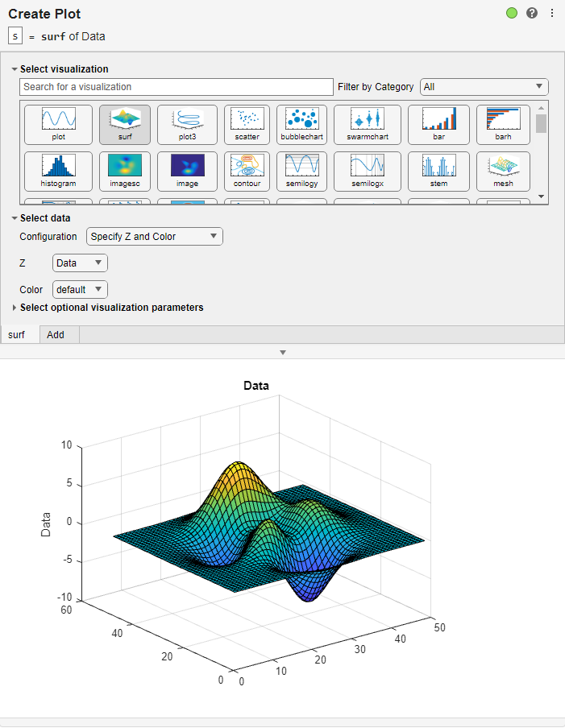Click the gallery scroll down arrow
Viewport: 565px width, 728px height.
pyautogui.click(x=541, y=196)
